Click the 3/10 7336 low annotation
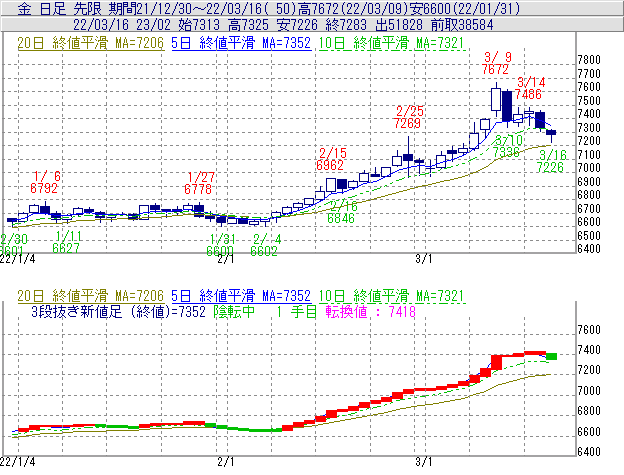The height and width of the screenshot is (475, 624). (x=507, y=146)
